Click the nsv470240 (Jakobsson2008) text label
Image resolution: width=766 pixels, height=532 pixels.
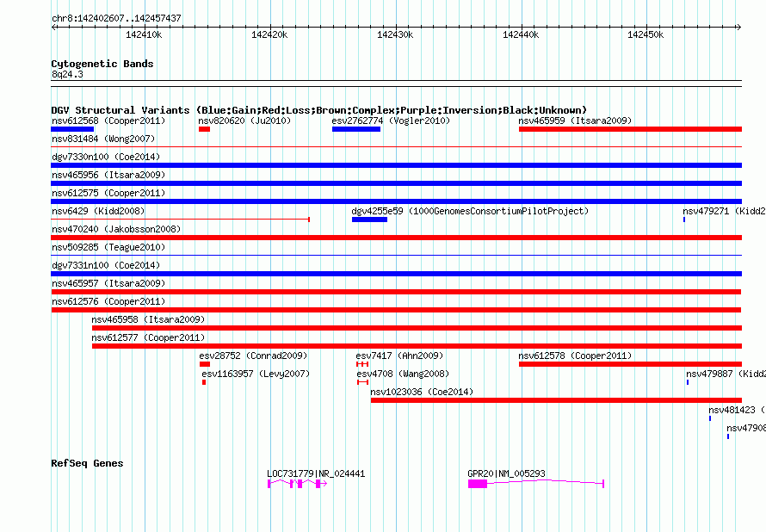pos(116,229)
